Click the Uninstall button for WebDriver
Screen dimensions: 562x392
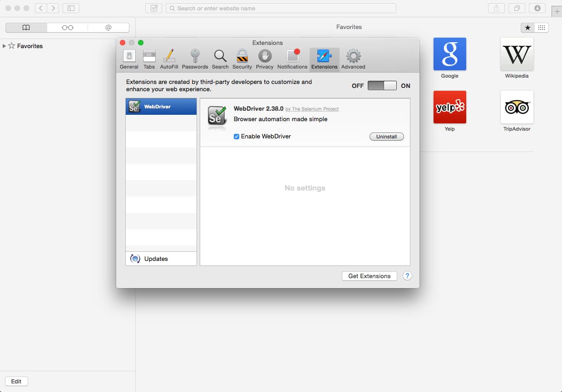pyautogui.click(x=386, y=137)
